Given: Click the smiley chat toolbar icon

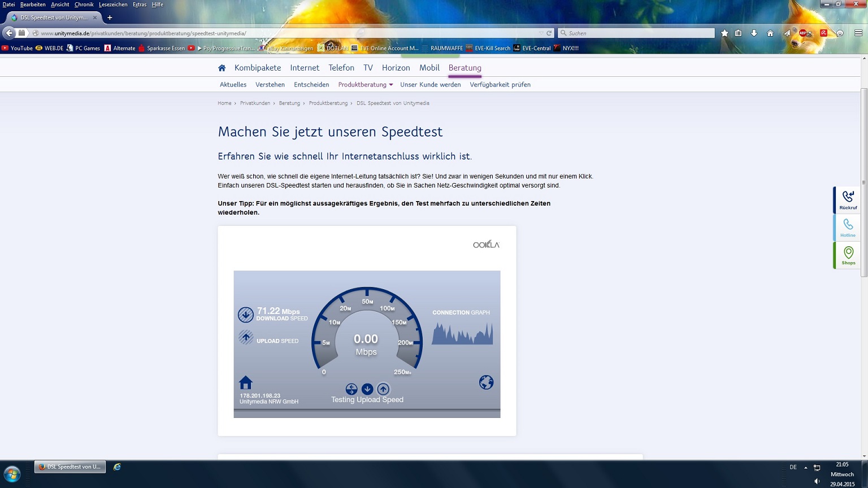Looking at the screenshot, I should click(840, 33).
